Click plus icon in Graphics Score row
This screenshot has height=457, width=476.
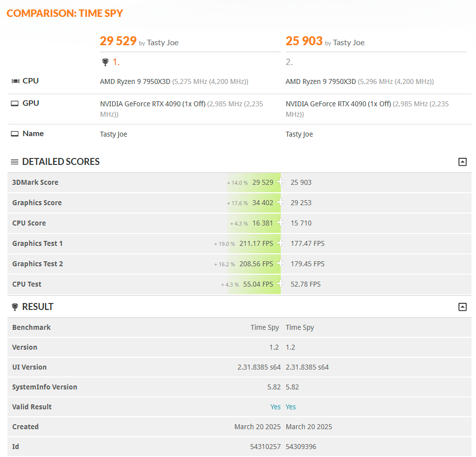coord(281,202)
